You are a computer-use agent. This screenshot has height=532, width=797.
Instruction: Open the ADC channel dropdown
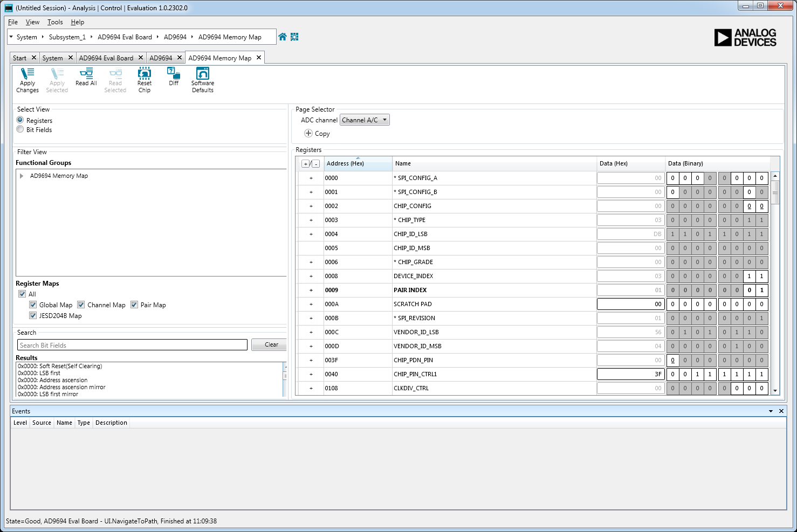click(x=365, y=120)
